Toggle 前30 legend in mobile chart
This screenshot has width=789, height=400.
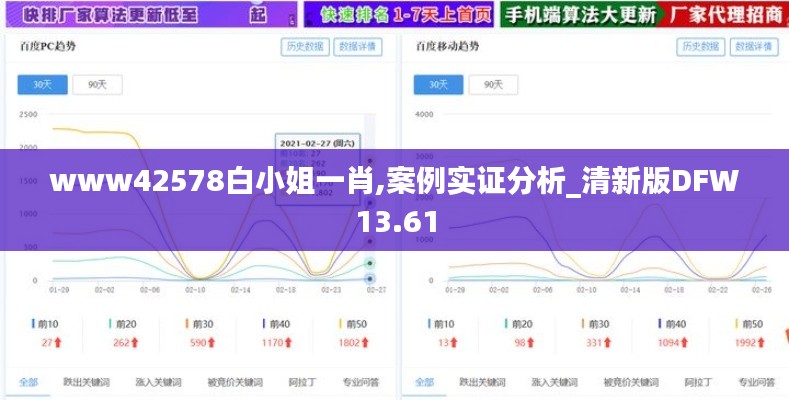coord(595,324)
